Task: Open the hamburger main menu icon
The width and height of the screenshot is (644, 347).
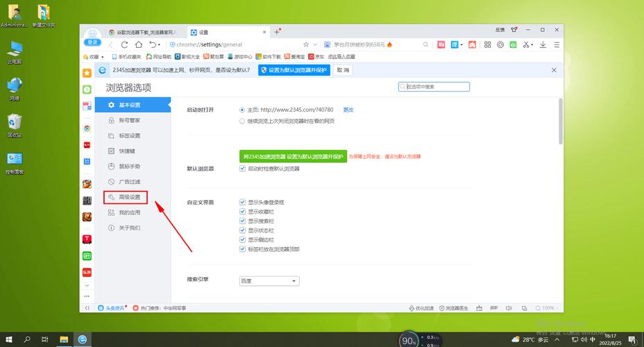Action: tap(557, 44)
